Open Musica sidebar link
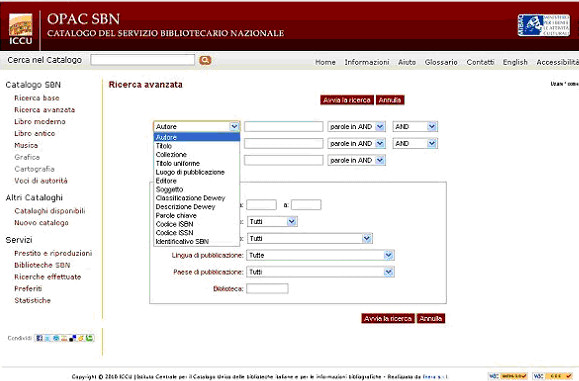Screen dimensions: 579x381 26,145
